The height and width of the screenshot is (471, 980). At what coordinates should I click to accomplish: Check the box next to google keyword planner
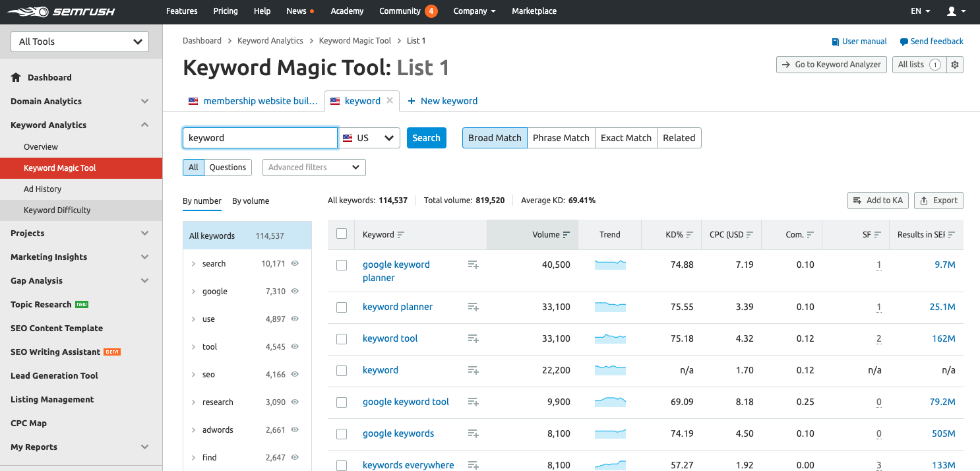(x=341, y=265)
